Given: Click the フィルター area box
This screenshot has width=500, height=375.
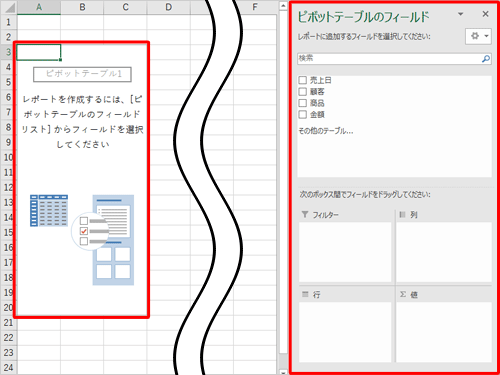Looking at the screenshot, I should (x=345, y=252).
